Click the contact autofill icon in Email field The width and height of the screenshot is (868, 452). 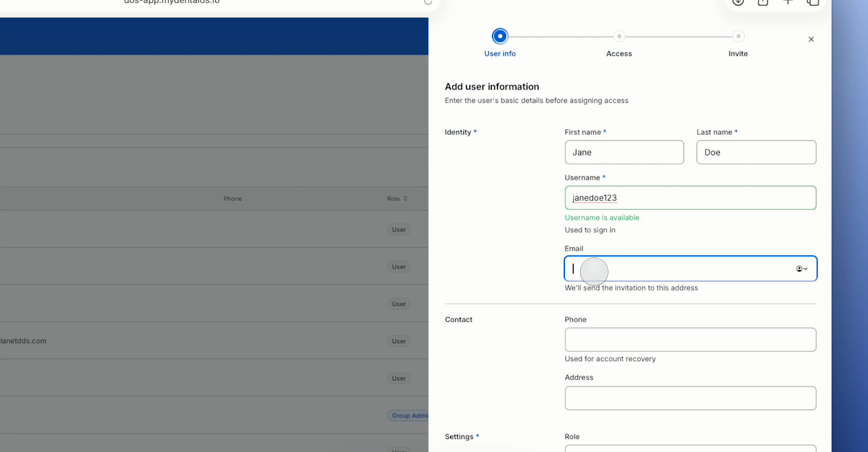pos(802,268)
